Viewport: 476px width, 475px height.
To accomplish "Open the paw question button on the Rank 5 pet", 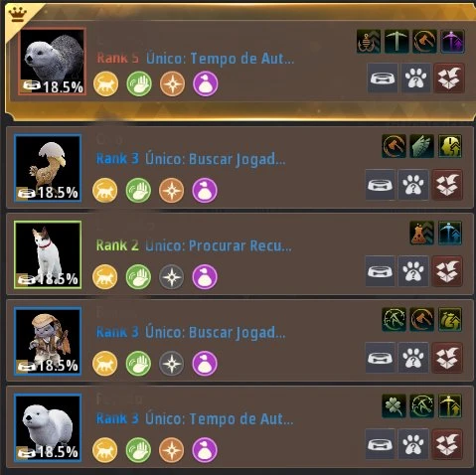I will 415,79.
